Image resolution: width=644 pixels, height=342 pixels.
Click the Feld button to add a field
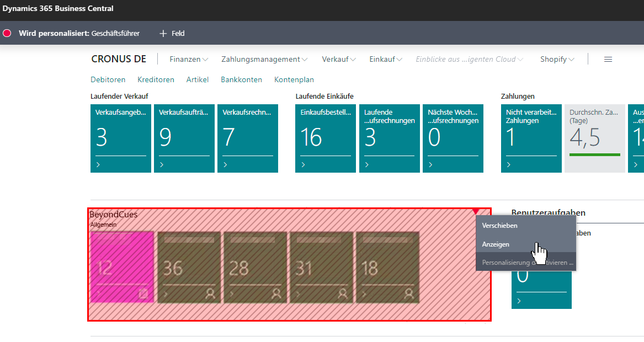pyautogui.click(x=172, y=33)
